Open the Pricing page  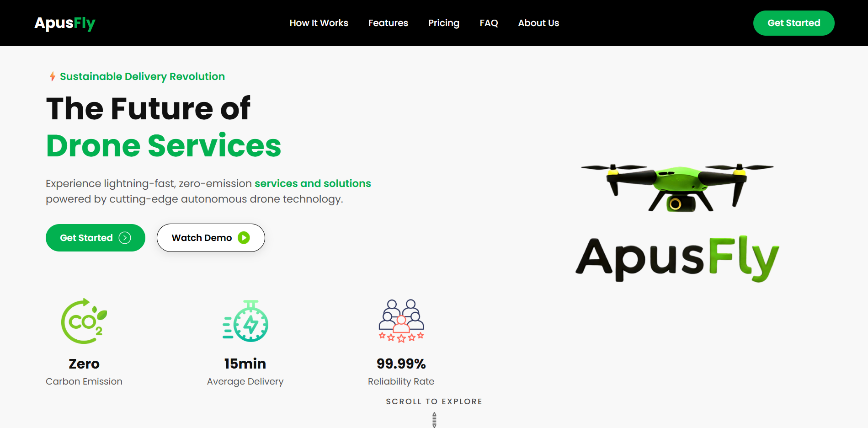click(x=443, y=22)
